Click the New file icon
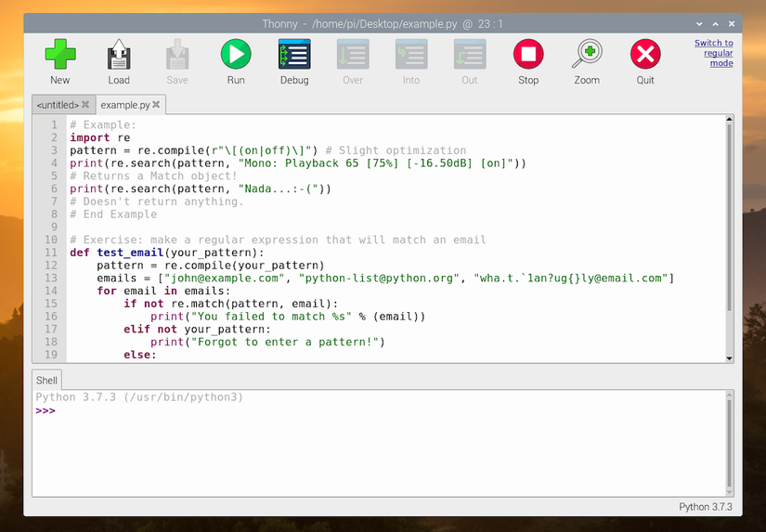This screenshot has width=766, height=532. pyautogui.click(x=60, y=56)
